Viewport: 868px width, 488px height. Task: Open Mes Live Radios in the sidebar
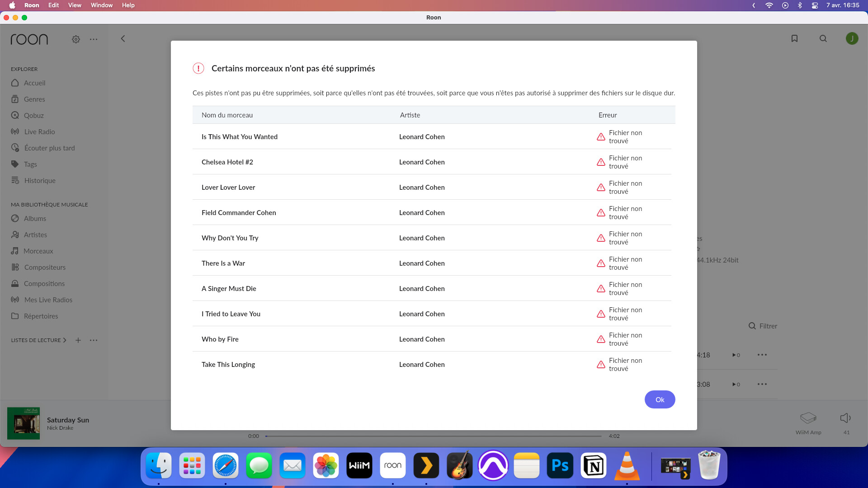click(x=42, y=300)
